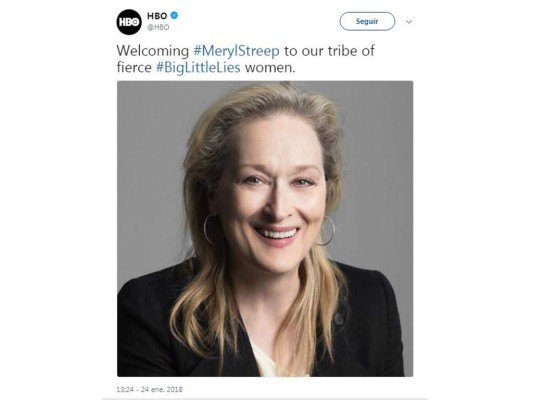
Task: Expand the tweet options chevron arrow
Action: coord(409,22)
